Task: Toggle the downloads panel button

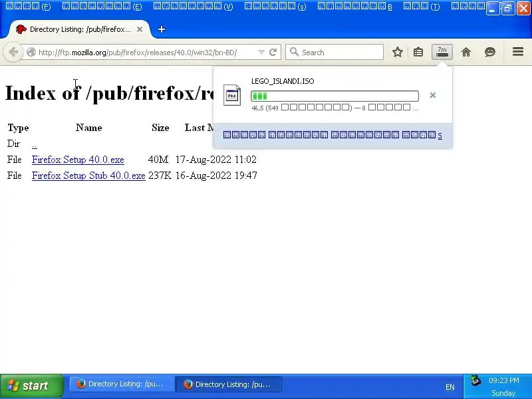Action: pos(442,52)
